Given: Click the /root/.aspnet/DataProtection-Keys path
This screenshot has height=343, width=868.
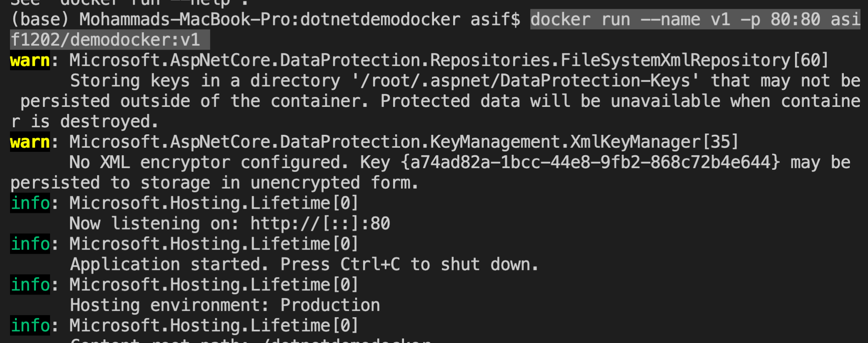Looking at the screenshot, I should click(525, 81).
